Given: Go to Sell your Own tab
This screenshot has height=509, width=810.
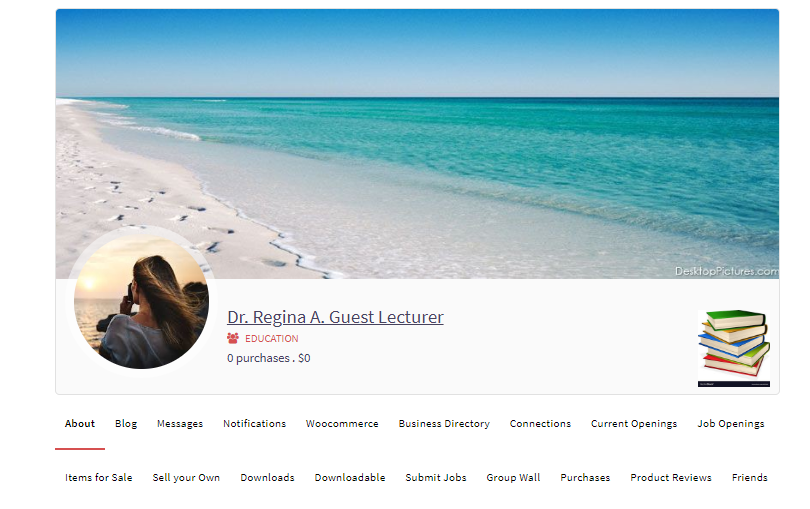Looking at the screenshot, I should click(186, 477).
